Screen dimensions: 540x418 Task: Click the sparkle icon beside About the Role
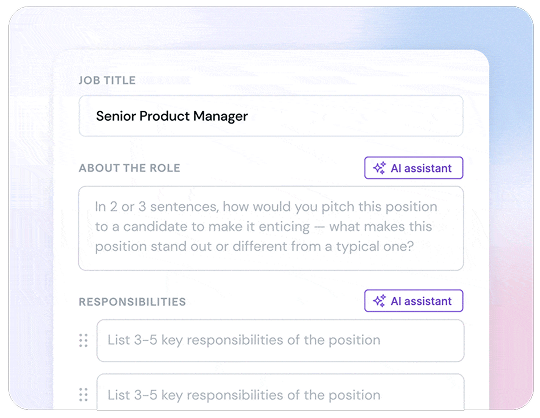click(380, 168)
